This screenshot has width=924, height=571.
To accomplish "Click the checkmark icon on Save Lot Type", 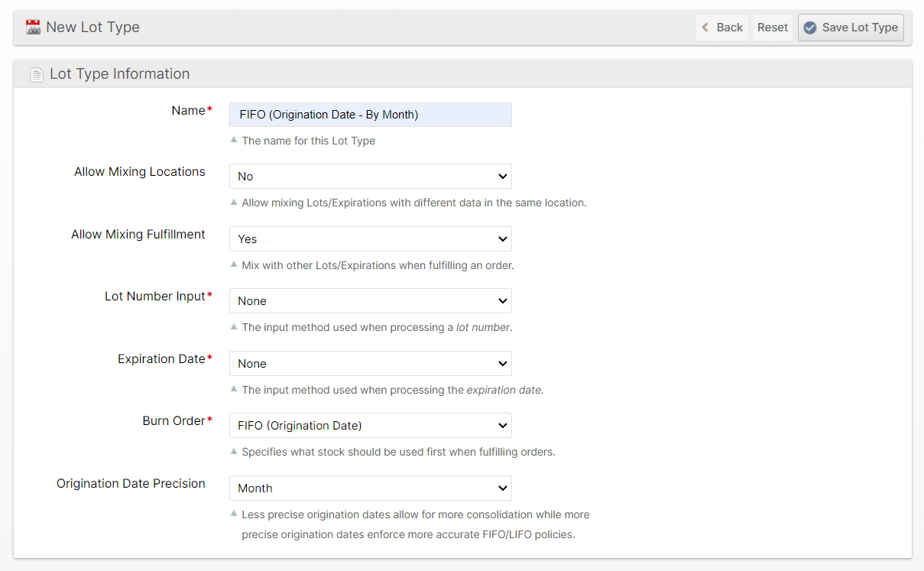I will [810, 28].
